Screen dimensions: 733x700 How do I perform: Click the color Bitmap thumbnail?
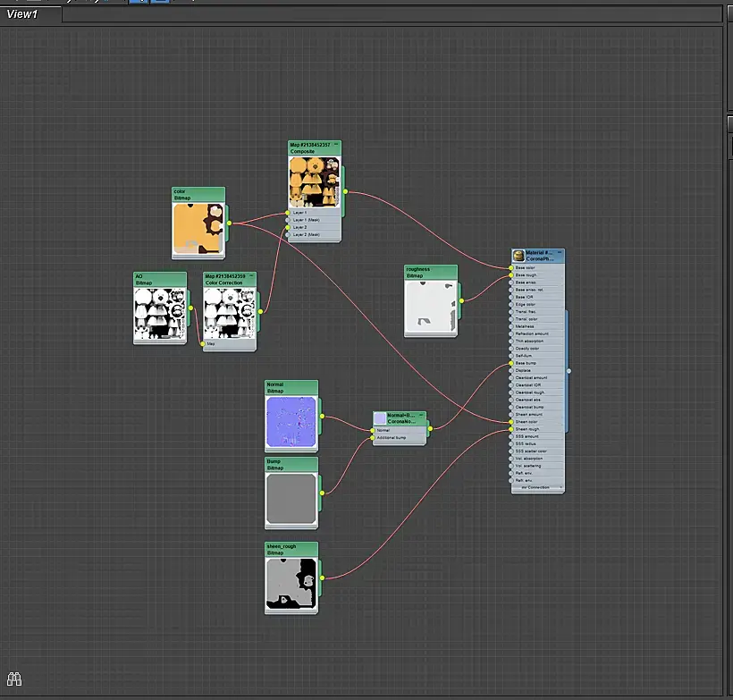198,229
